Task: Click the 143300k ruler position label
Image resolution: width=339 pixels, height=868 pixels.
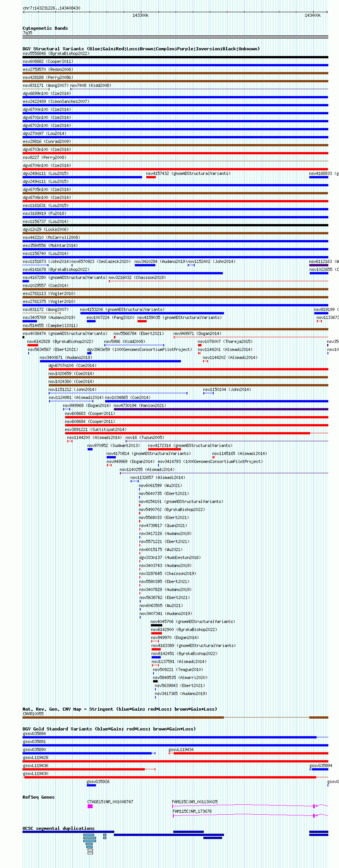Action: tap(141, 15)
